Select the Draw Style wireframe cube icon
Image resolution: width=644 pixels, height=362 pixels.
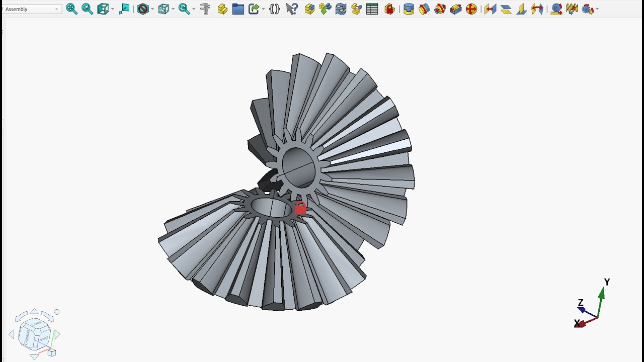[x=103, y=9]
